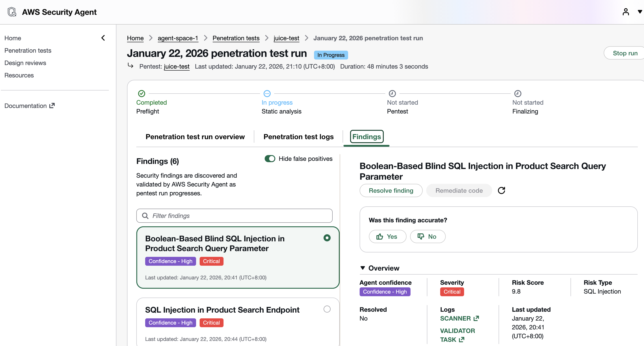The image size is (644, 346).
Task: Click the In progress Static analysis step icon
Action: [267, 94]
